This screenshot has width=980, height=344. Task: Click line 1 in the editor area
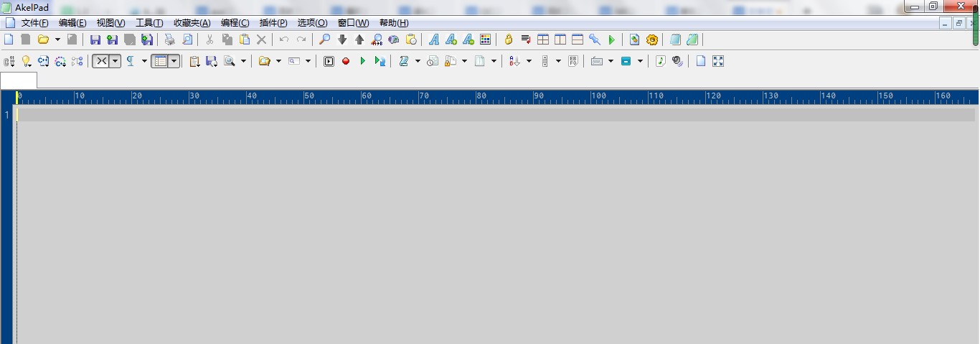[496, 114]
